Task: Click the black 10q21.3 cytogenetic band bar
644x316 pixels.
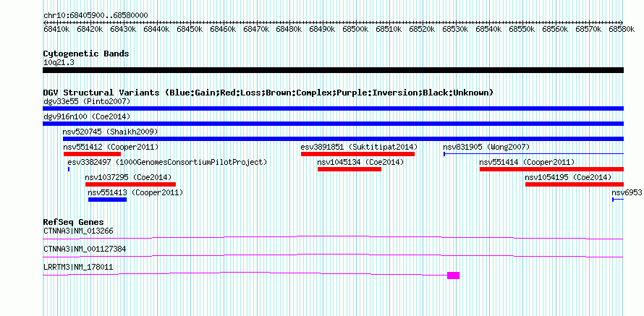Action: [x=333, y=70]
